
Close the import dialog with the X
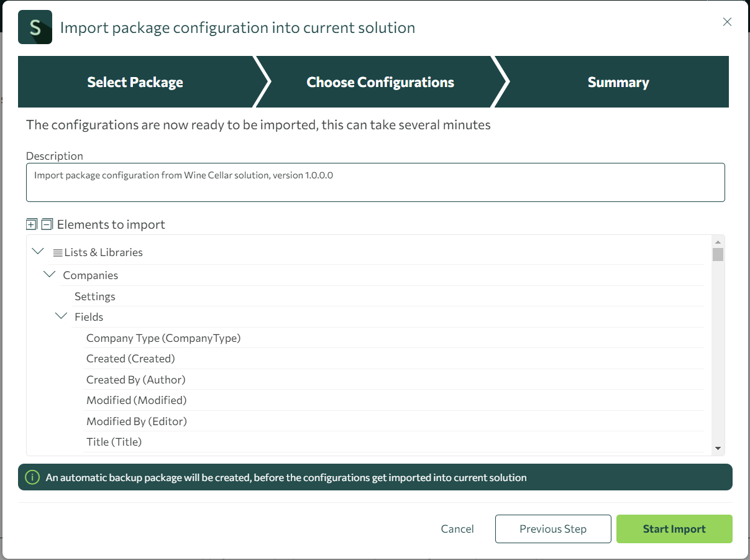(x=727, y=21)
